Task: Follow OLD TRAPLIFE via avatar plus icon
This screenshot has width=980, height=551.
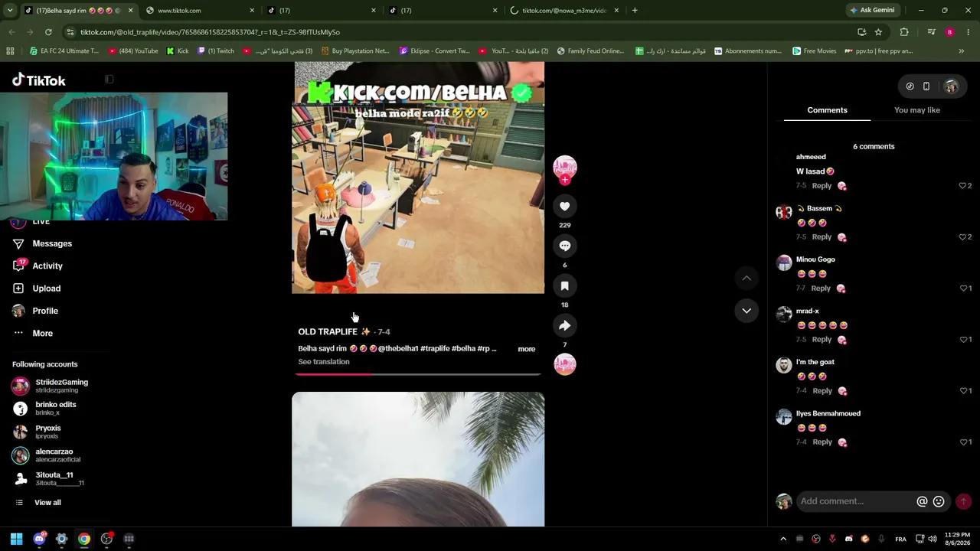Action: click(x=565, y=180)
